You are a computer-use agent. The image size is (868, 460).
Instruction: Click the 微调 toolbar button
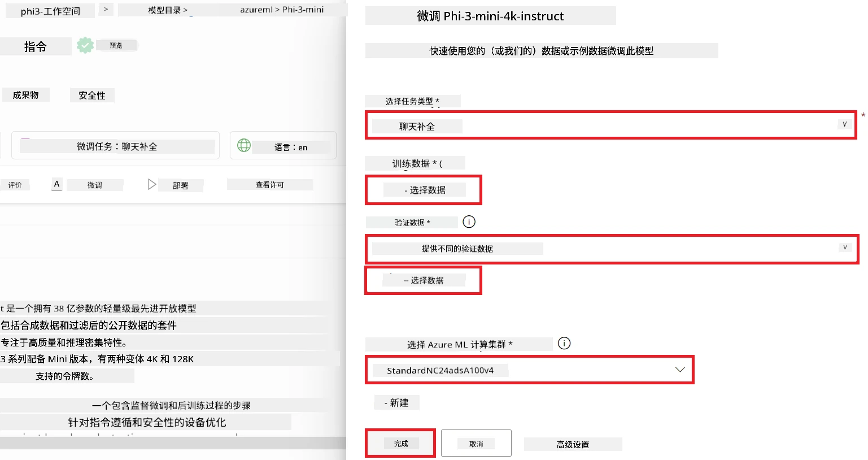pos(94,185)
